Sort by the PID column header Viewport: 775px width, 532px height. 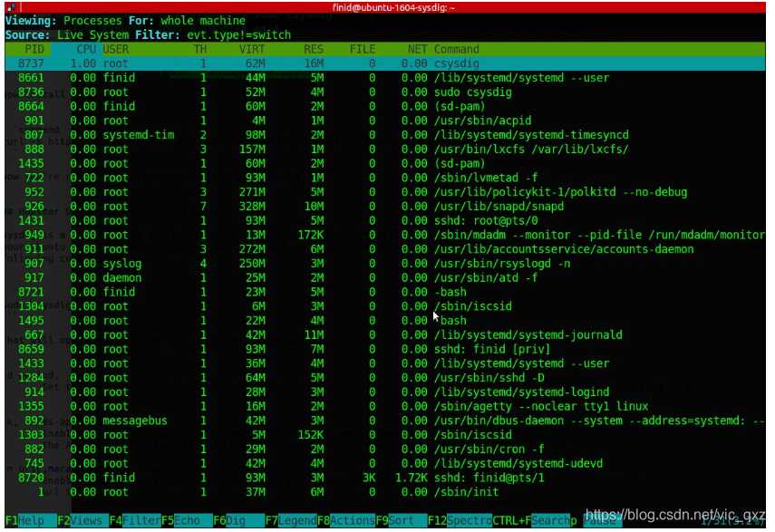point(34,50)
